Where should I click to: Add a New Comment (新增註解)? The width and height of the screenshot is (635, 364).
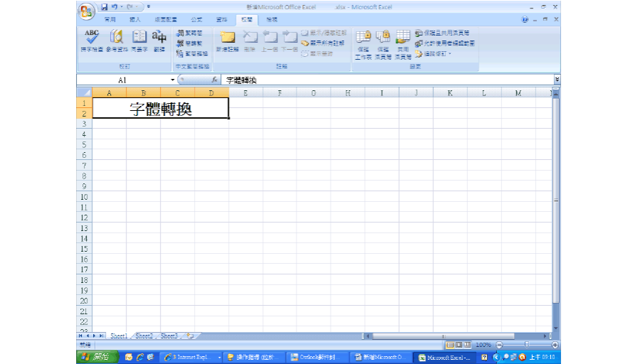227,41
